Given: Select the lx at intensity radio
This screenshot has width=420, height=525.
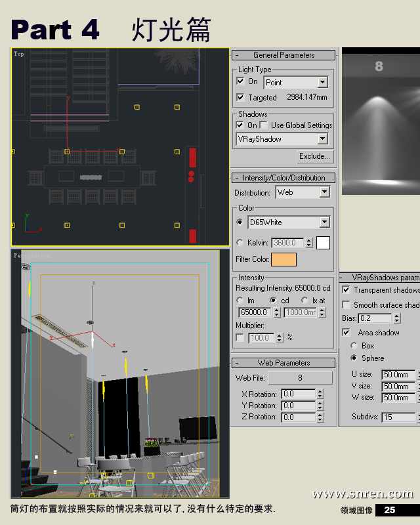Looking at the screenshot, I should 304,300.
